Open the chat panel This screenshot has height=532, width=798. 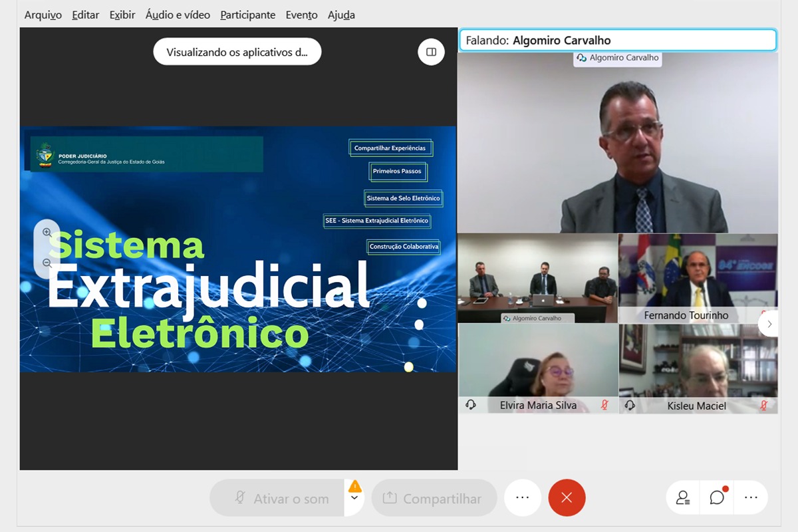(x=717, y=497)
